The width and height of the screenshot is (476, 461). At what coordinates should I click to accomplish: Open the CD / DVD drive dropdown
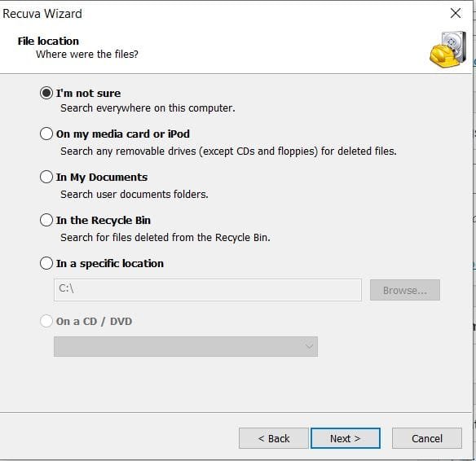(186, 346)
